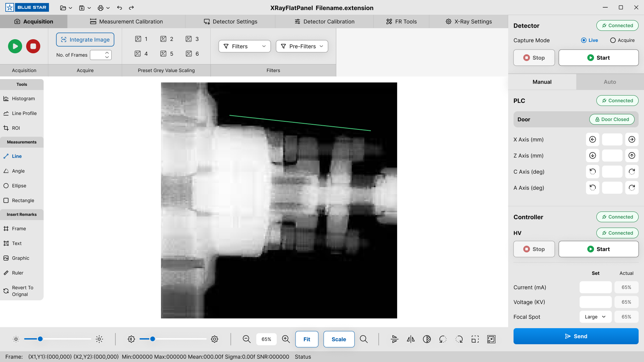Click the green play acquisition button
Screen dimensions: 644x362
(x=15, y=46)
